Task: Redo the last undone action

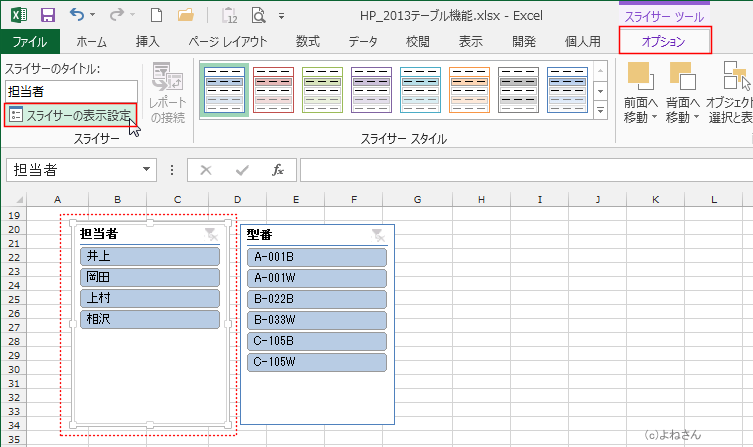Action: pyautogui.click(x=117, y=15)
